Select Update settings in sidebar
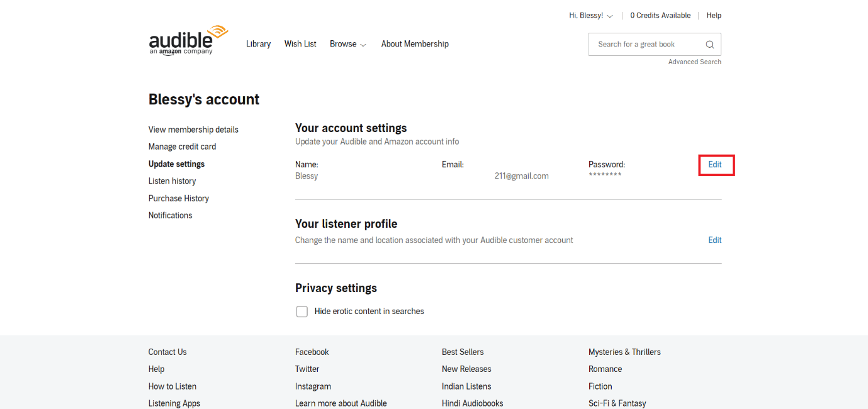Screen dimensions: 868x409 tap(176, 164)
